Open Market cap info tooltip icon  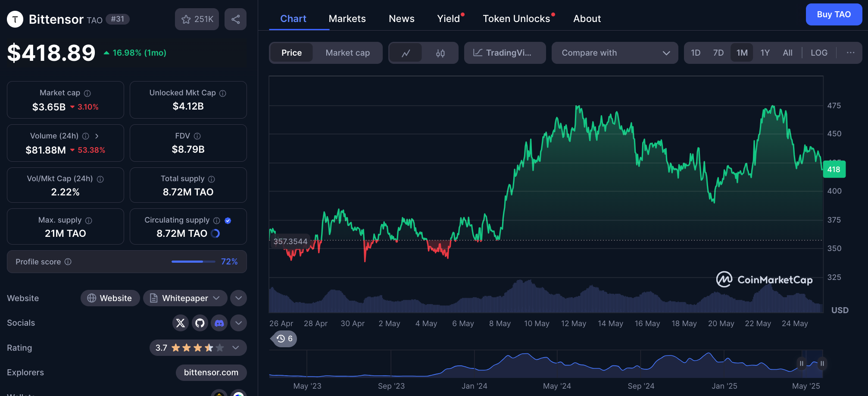[87, 93]
